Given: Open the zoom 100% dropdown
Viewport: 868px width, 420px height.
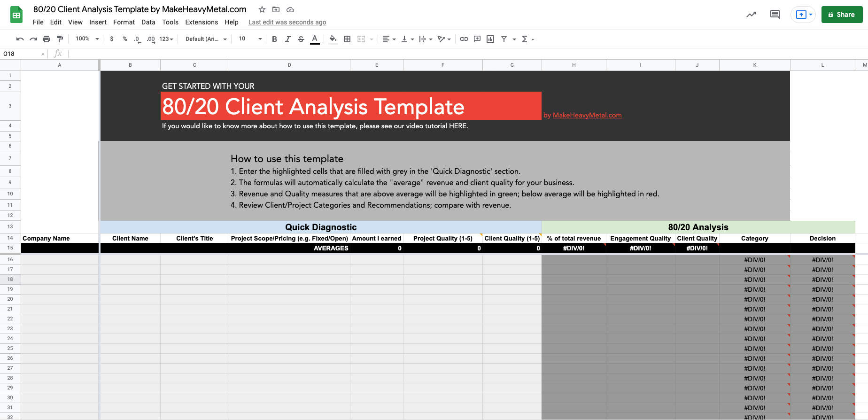Looking at the screenshot, I should (87, 39).
